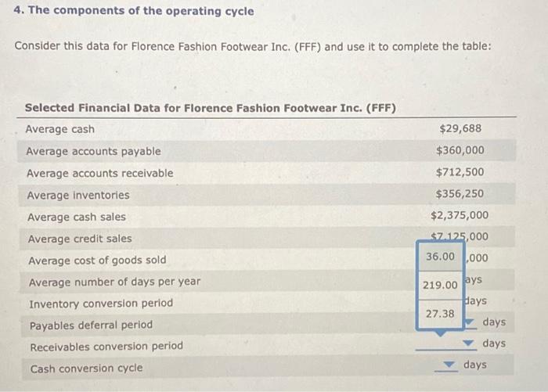Click the Average cash value $29,688
Image resolution: width=548 pixels, height=392 pixels.
pyautogui.click(x=460, y=128)
